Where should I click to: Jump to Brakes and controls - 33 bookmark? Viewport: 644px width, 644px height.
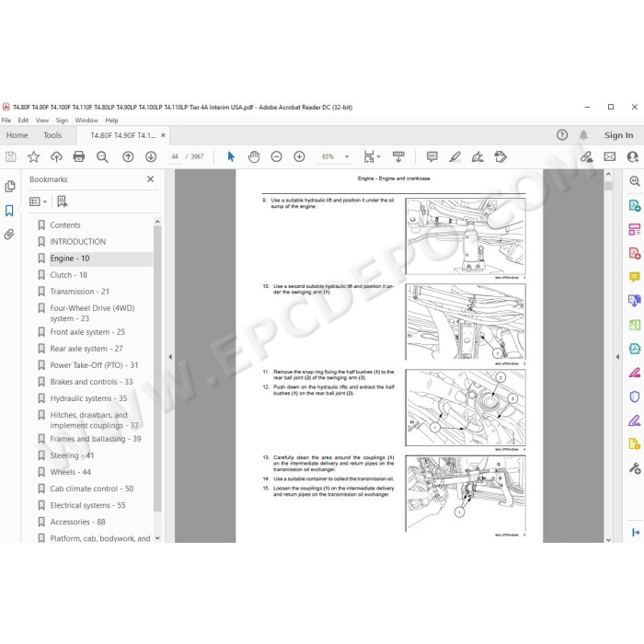pos(91,382)
